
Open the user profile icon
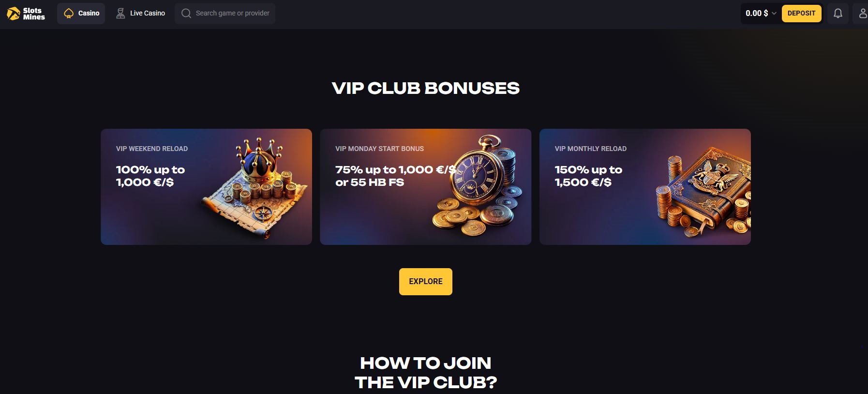(x=863, y=13)
